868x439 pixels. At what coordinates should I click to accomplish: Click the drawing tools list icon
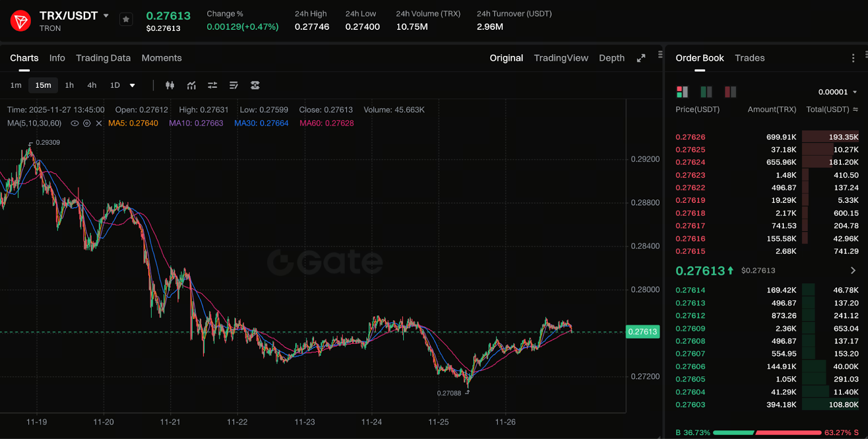pos(234,85)
